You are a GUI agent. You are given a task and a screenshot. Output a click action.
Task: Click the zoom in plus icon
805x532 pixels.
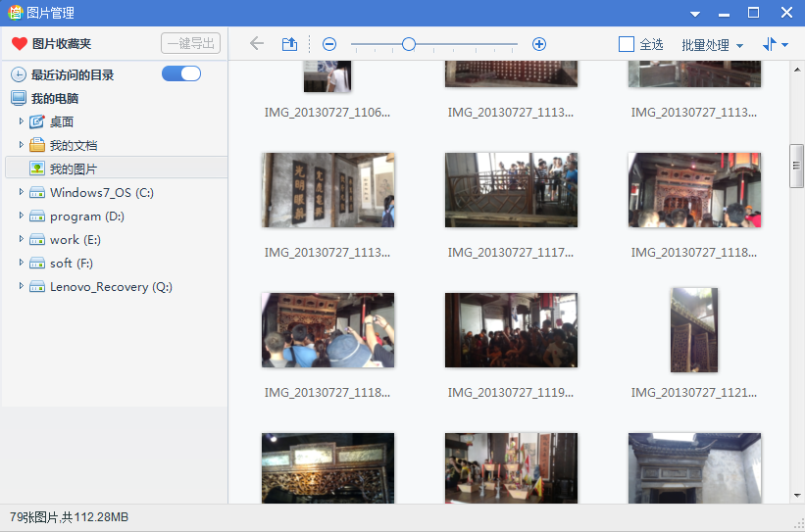(538, 44)
